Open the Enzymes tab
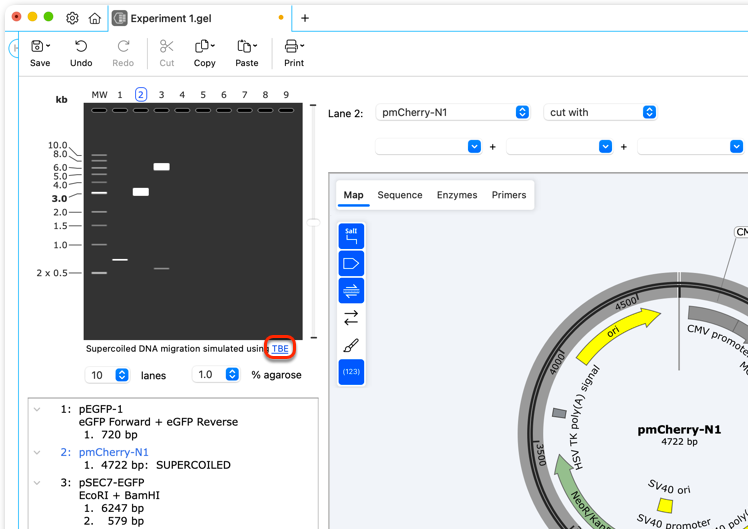 [x=457, y=195]
